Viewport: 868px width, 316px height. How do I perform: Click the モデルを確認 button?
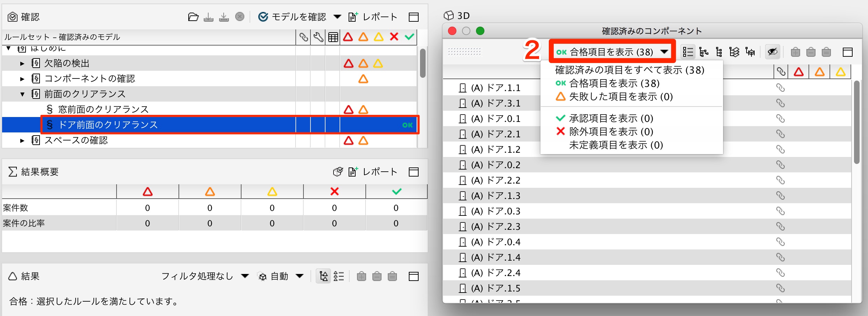[292, 17]
